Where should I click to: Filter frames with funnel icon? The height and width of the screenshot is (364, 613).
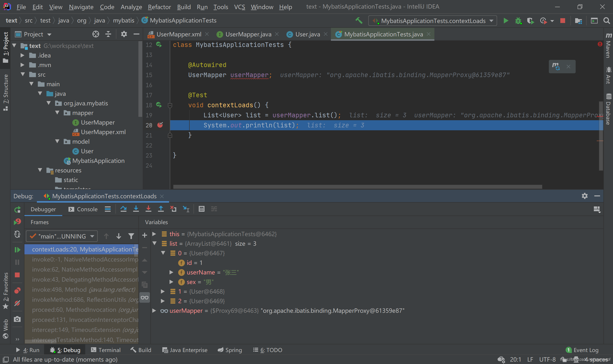coord(131,236)
